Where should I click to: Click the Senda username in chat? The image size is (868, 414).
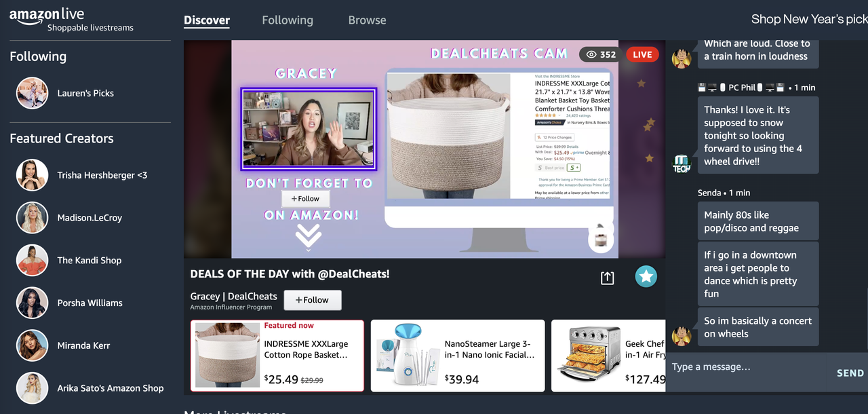click(x=709, y=193)
